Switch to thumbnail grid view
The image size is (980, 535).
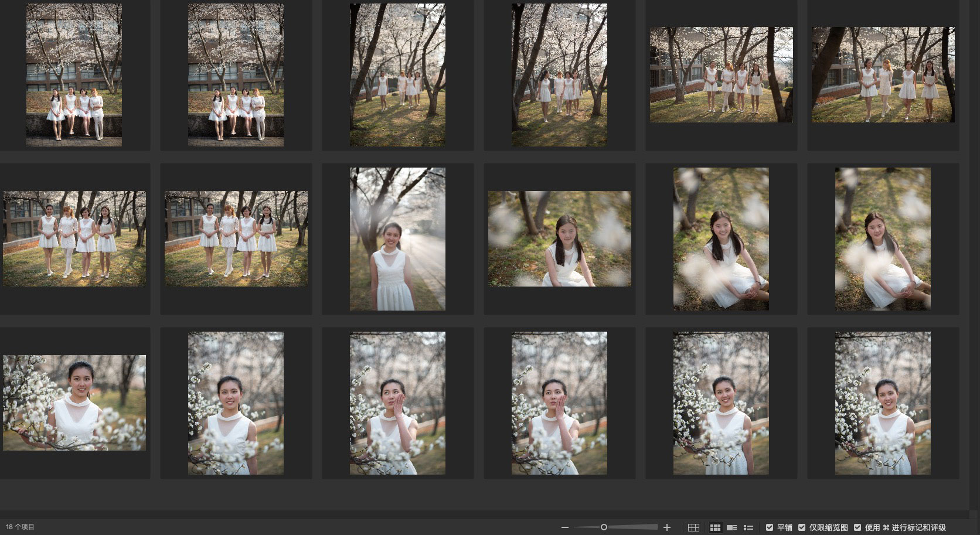click(x=715, y=527)
